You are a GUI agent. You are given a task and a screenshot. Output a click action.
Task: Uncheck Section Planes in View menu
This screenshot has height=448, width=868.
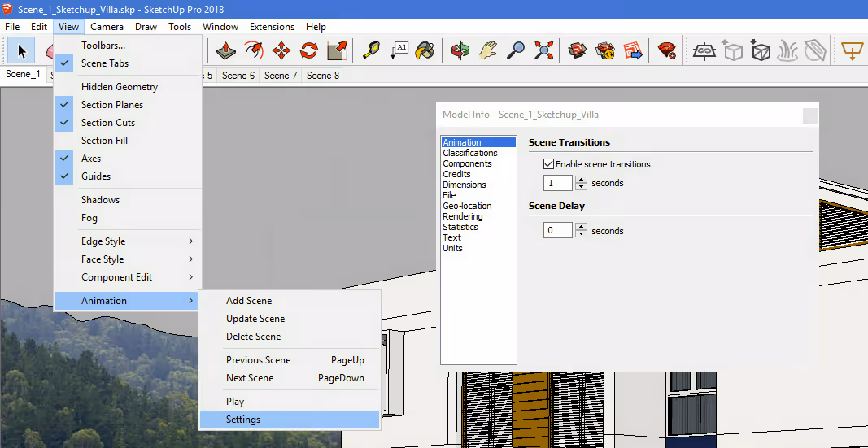point(128,105)
